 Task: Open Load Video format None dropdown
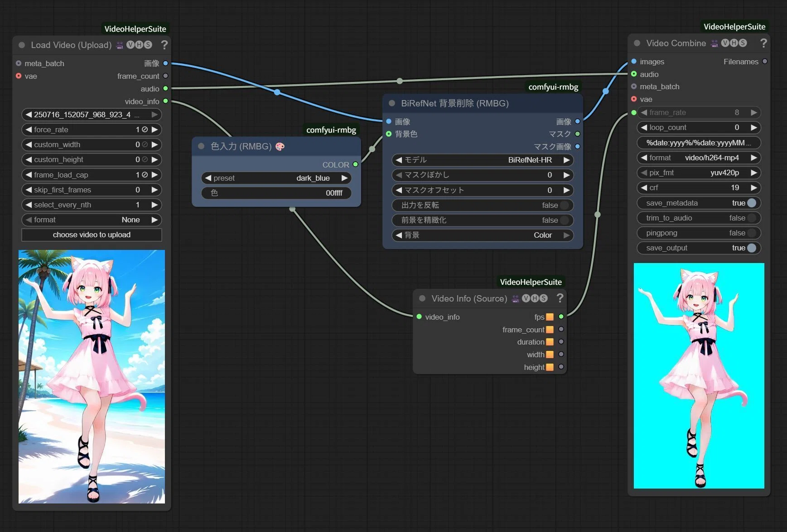(92, 220)
